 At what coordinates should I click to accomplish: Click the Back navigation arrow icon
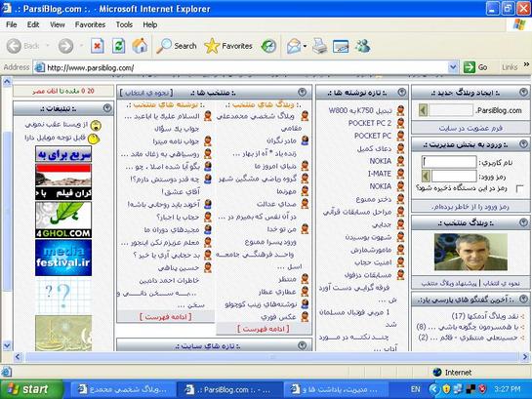pos(14,46)
